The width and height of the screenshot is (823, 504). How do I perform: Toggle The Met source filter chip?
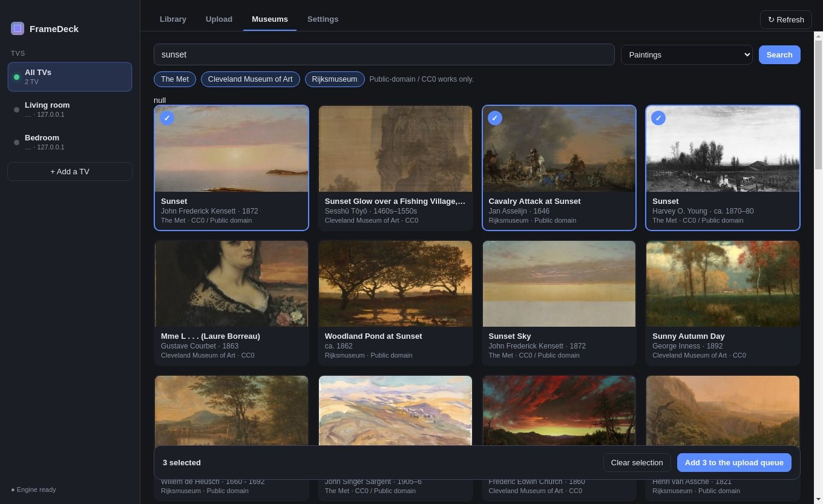175,79
